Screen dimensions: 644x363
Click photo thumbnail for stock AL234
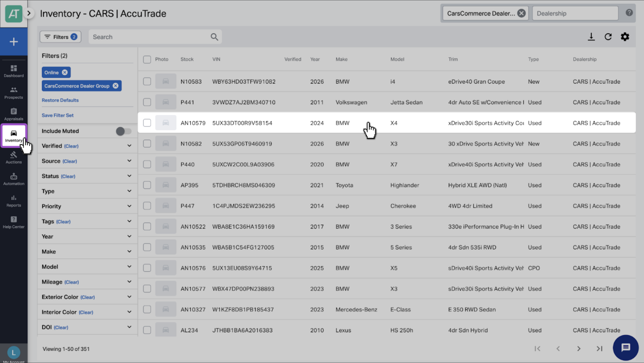[166, 330]
